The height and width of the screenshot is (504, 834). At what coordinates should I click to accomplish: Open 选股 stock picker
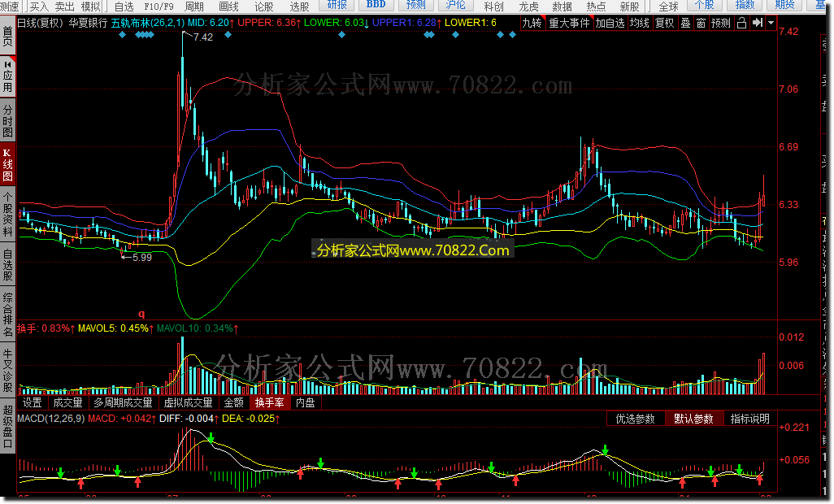coord(299,7)
